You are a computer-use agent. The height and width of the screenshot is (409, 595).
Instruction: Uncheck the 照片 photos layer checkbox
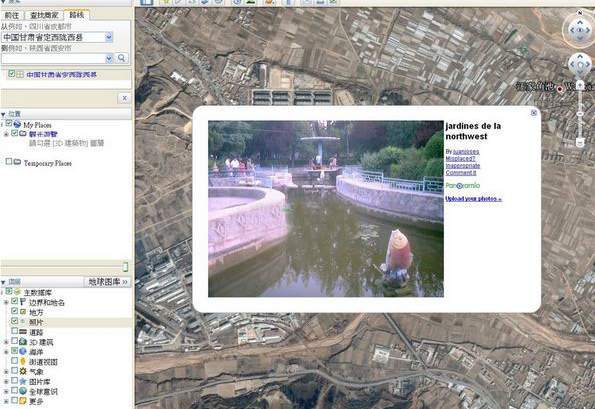click(14, 321)
